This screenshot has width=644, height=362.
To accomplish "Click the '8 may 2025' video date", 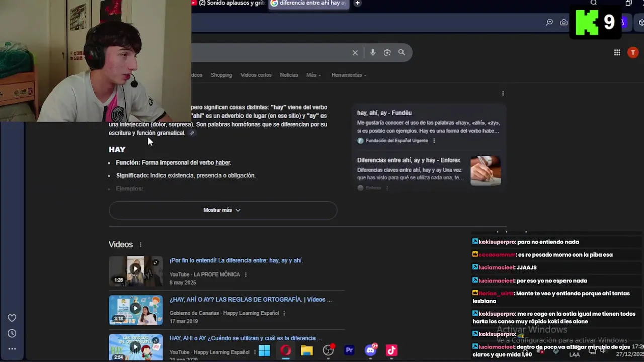I will coord(183,283).
